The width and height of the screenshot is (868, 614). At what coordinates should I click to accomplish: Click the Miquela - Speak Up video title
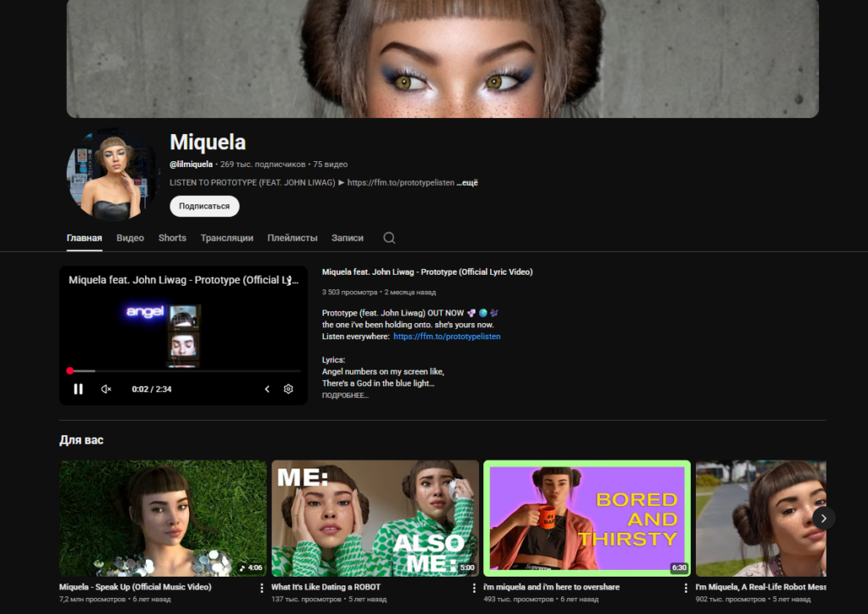tap(135, 587)
